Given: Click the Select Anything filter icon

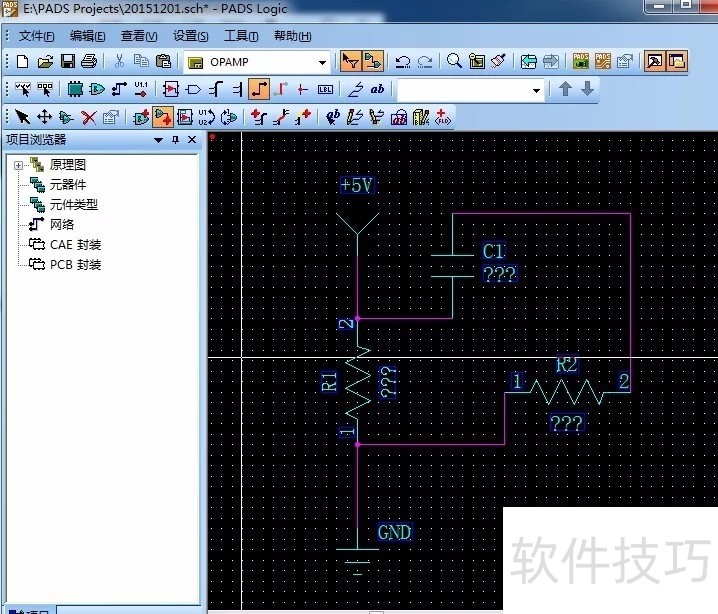Looking at the screenshot, I should 23,89.
